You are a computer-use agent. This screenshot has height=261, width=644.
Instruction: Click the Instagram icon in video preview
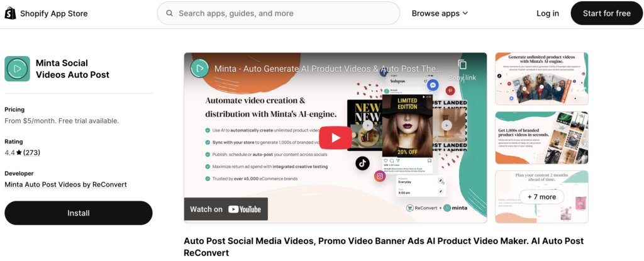(380, 177)
